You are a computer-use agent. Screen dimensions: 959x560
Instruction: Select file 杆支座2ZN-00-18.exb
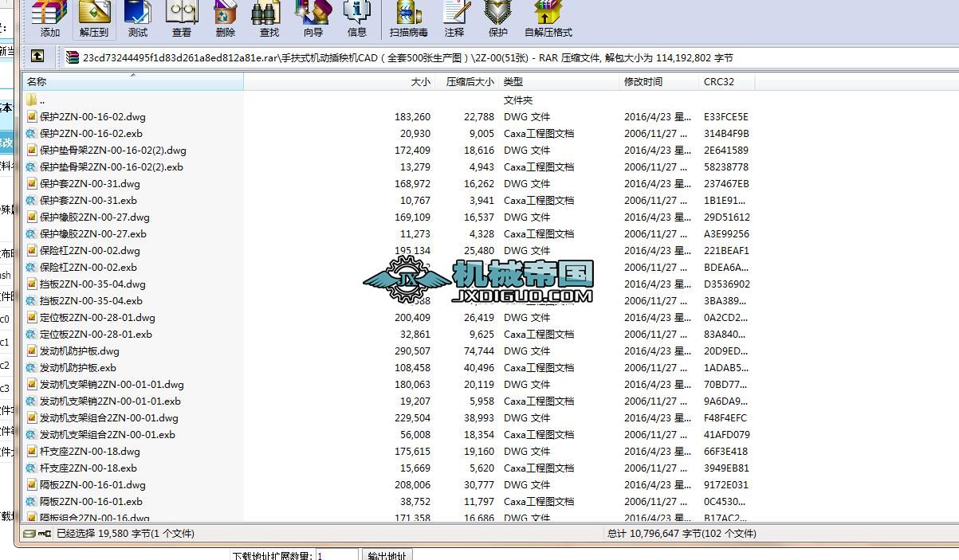tap(88, 468)
